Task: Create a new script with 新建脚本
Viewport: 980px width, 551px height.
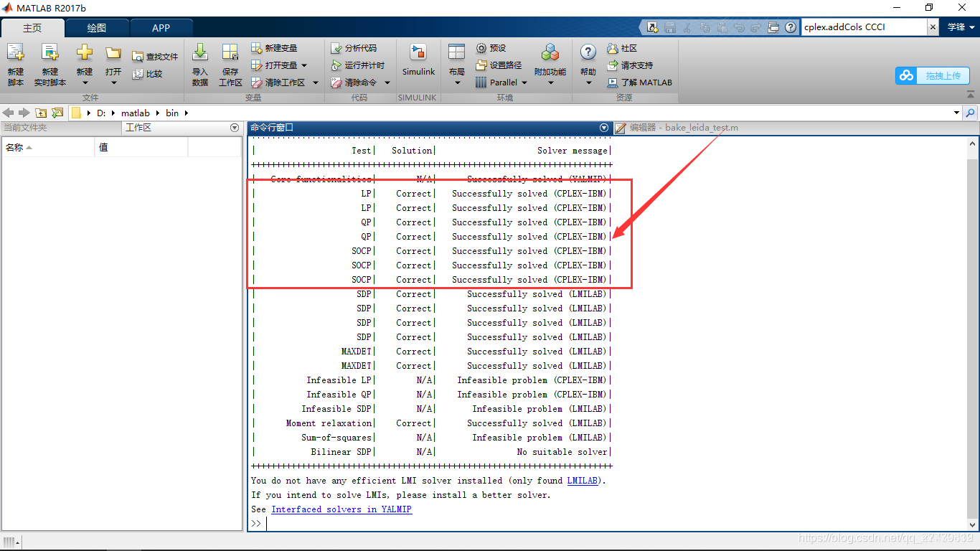Action: tap(16, 65)
